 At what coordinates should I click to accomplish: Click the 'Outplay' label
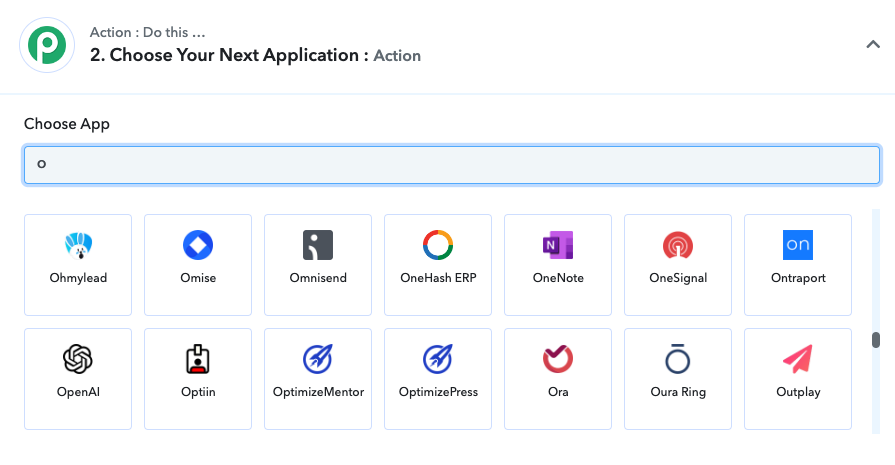798,392
